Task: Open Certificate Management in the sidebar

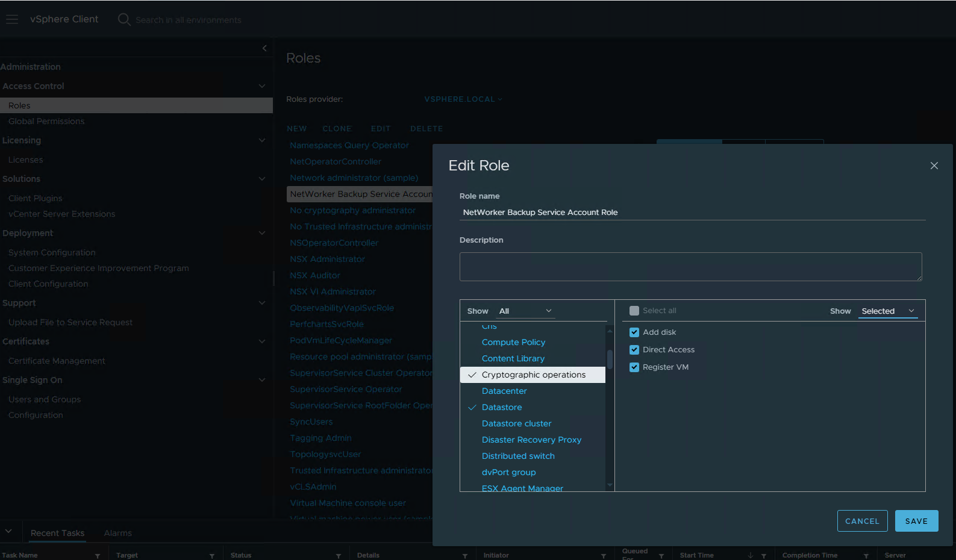Action: pos(57,361)
